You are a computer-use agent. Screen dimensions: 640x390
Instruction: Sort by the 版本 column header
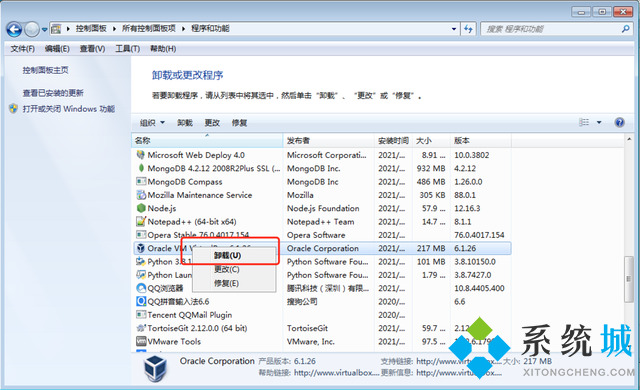pos(480,141)
